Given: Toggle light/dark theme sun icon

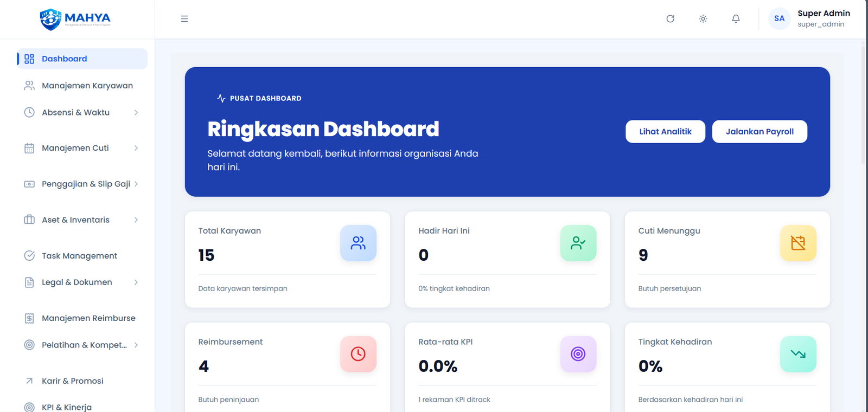Looking at the screenshot, I should 703,19.
